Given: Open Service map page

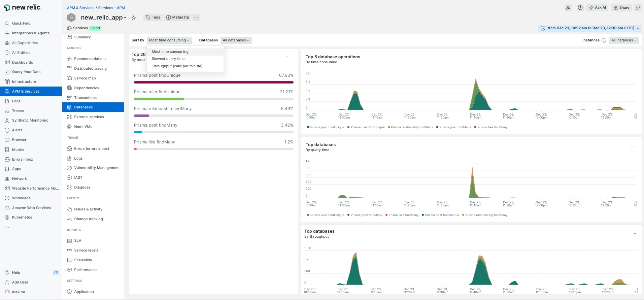Looking at the screenshot, I should (x=85, y=78).
